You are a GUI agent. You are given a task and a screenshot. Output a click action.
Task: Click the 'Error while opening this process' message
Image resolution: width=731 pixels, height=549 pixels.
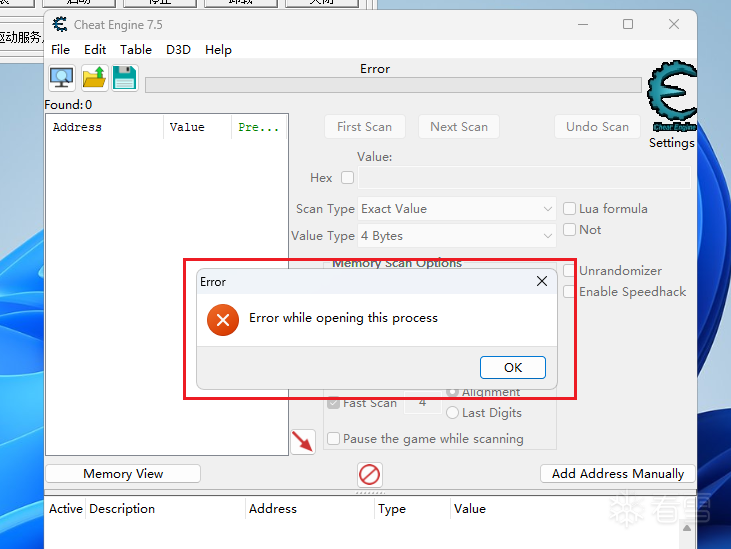coord(343,318)
